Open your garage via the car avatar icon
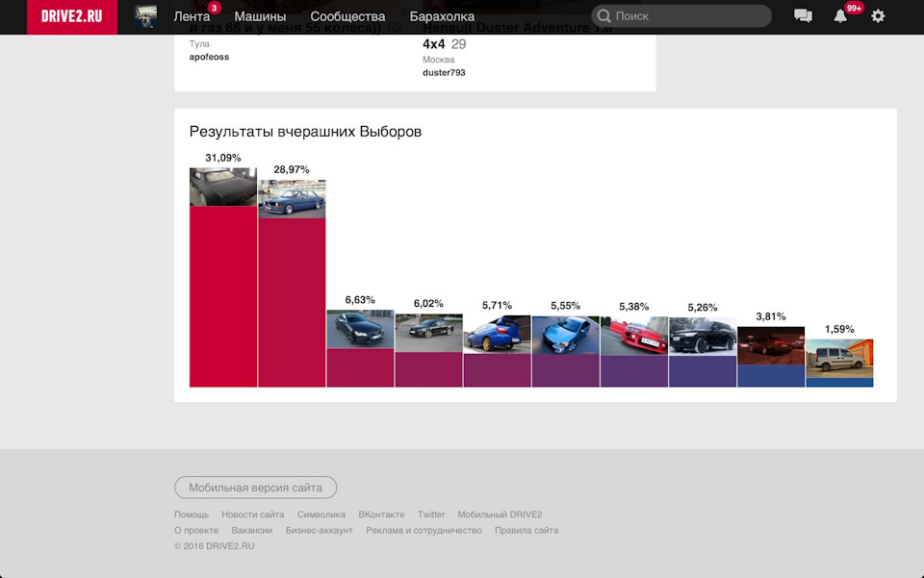 point(144,15)
